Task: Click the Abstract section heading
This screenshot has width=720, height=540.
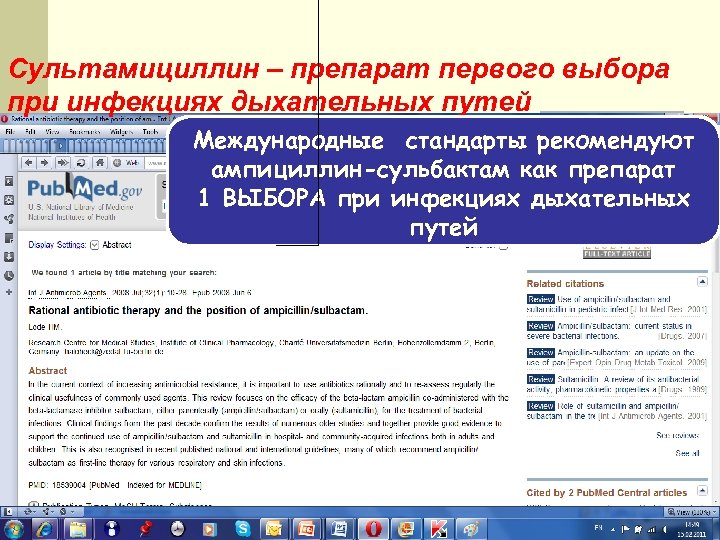Action: [x=48, y=371]
